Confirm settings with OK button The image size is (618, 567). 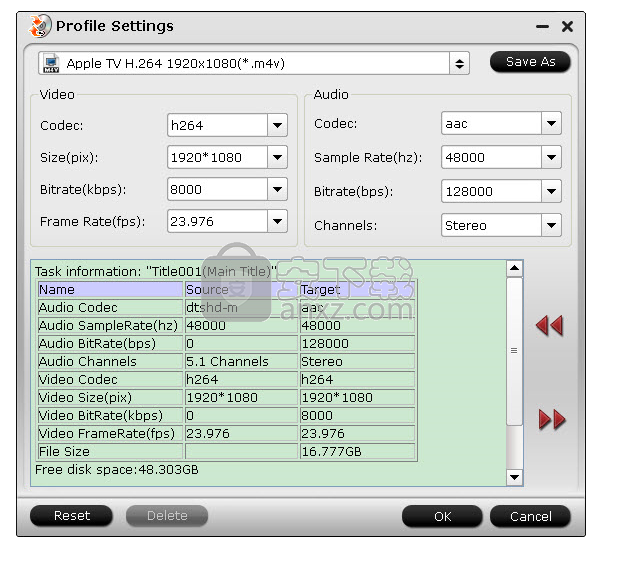point(442,517)
